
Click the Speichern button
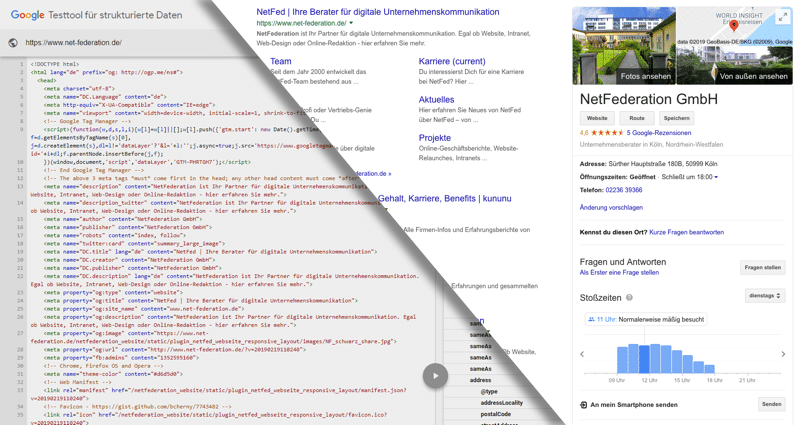(677, 118)
